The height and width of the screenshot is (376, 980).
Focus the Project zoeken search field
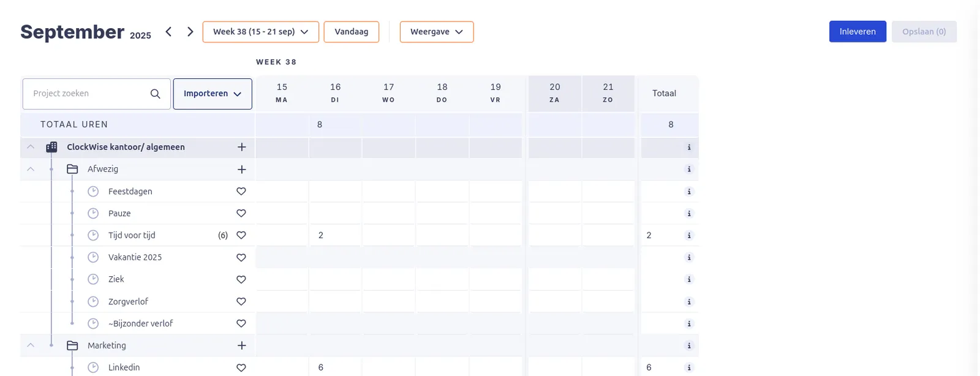[x=97, y=94]
